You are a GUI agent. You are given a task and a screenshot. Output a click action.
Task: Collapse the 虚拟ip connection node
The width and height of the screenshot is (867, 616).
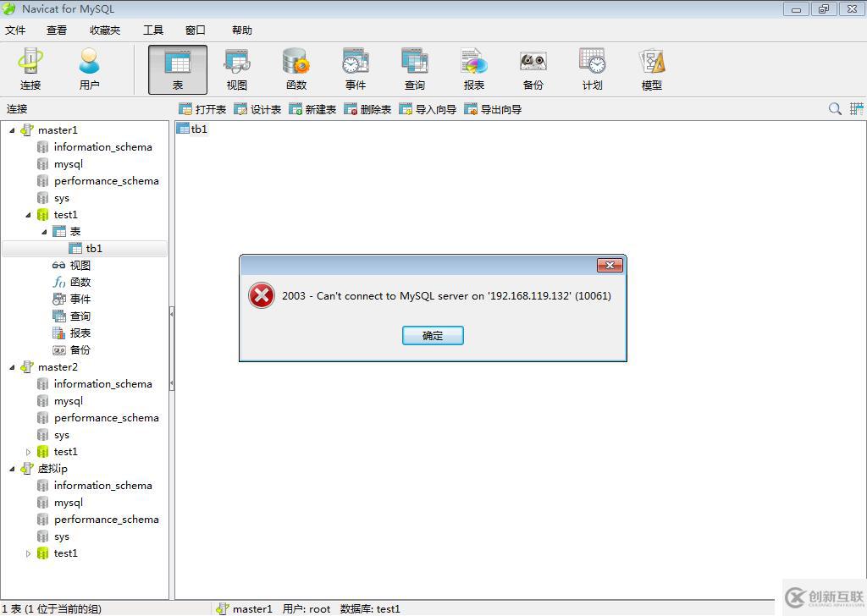tap(12, 469)
